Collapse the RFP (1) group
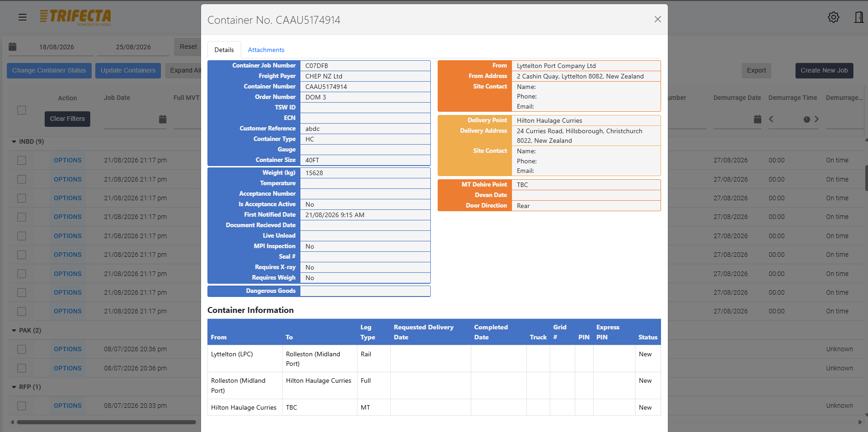The width and height of the screenshot is (868, 432). 14,387
